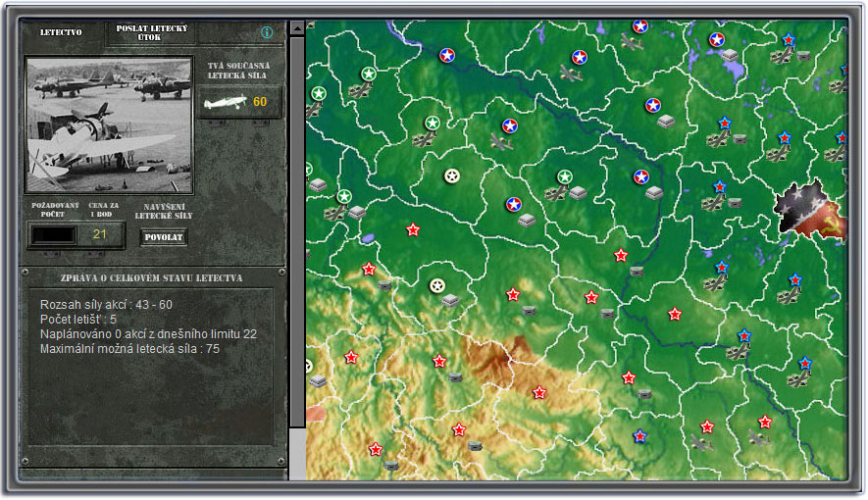Select the white circled star in the lower map
868x500 pixels.
[x=436, y=285]
